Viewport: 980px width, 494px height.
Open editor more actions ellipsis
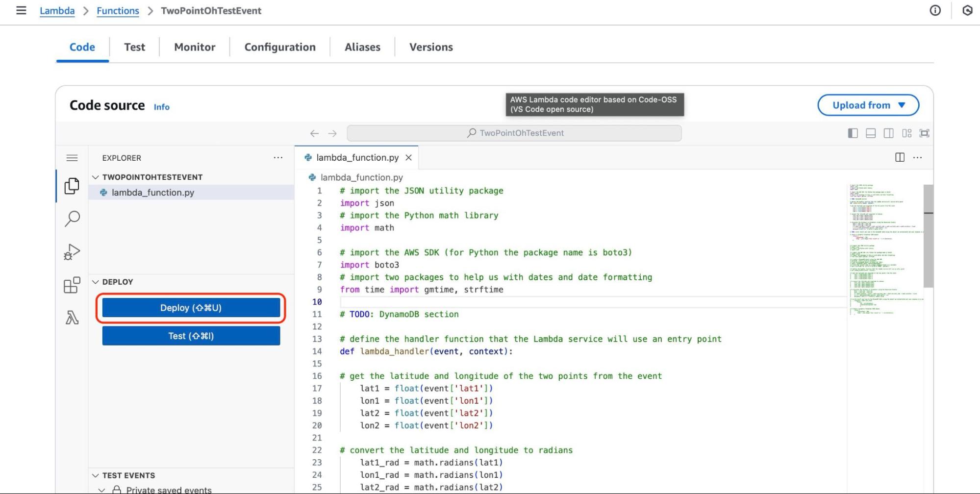tap(917, 157)
